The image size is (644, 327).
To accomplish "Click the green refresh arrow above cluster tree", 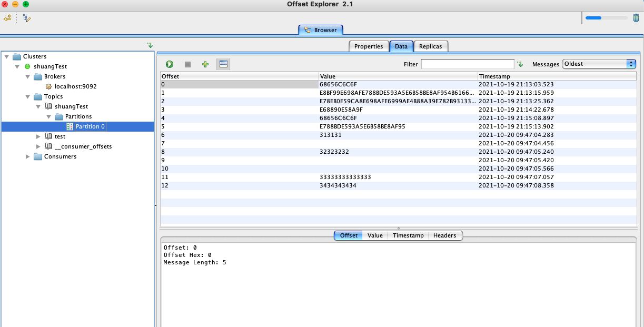I will 150,46.
